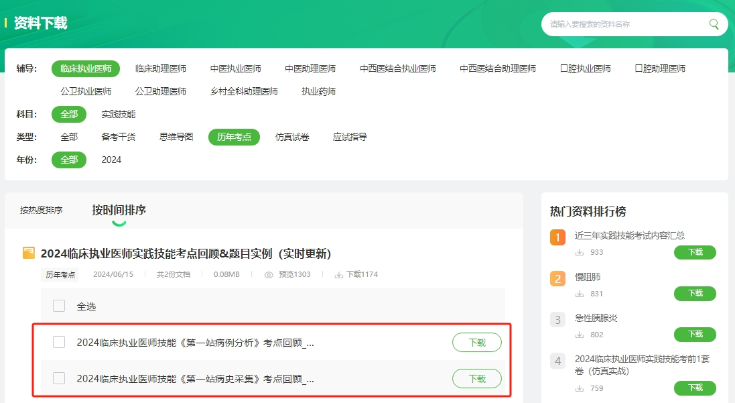Download the 第一站病例分析 file

[477, 342]
